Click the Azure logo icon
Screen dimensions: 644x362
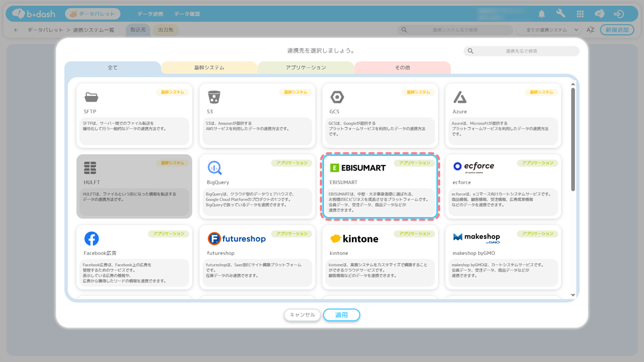coord(460,97)
